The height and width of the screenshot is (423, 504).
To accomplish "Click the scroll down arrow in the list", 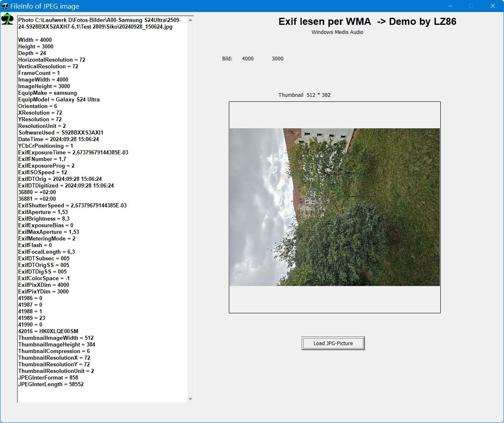I will point(190,399).
